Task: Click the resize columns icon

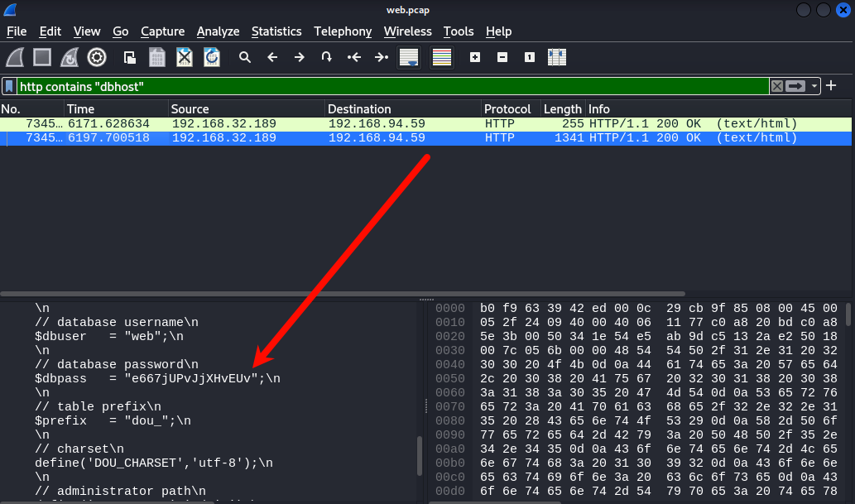Action: [x=557, y=57]
